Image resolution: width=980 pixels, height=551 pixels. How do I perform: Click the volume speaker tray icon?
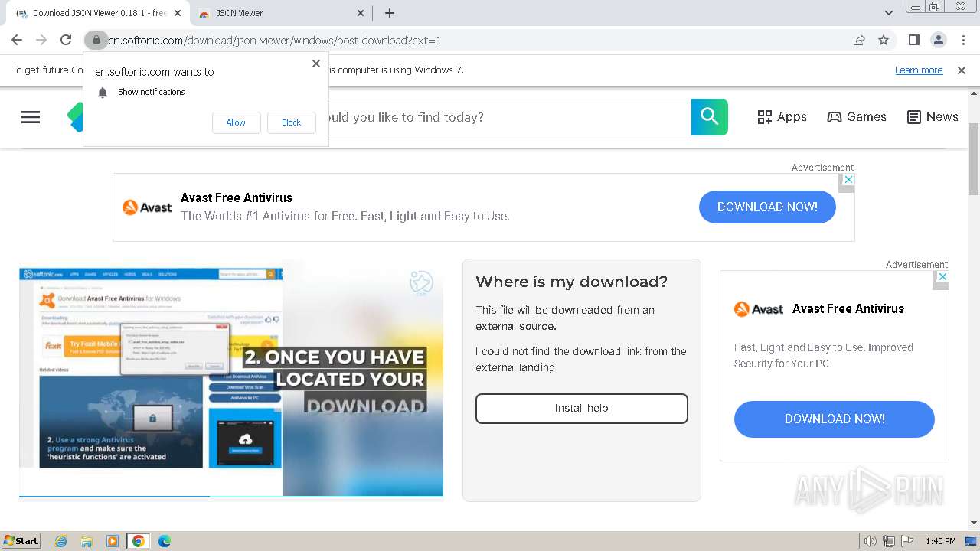tap(871, 541)
